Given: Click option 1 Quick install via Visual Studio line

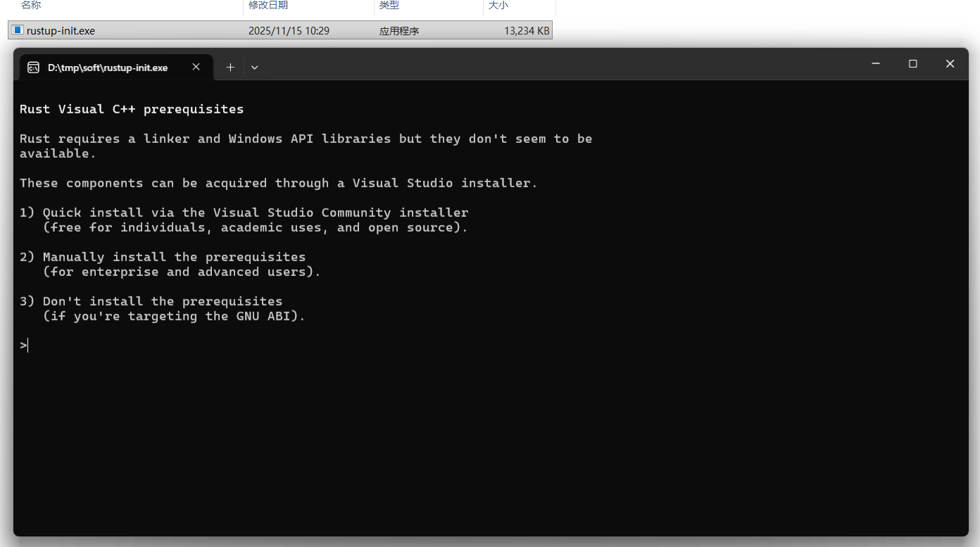Looking at the screenshot, I should (x=244, y=213).
